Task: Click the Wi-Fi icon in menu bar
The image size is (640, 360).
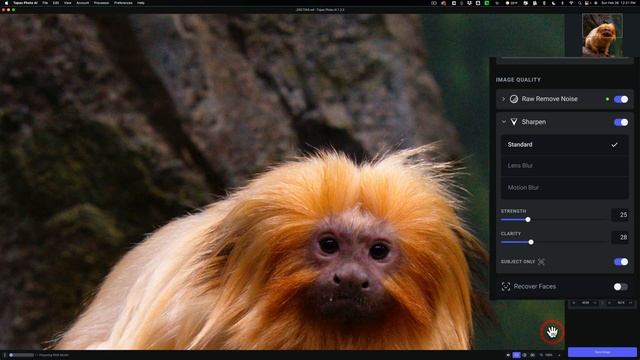Action: (x=571, y=3)
